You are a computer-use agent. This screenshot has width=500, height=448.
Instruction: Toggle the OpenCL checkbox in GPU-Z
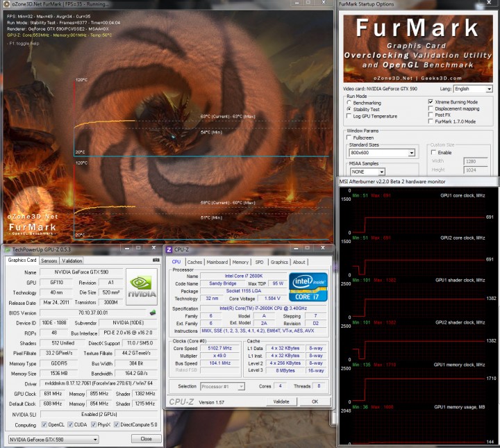coord(44,424)
